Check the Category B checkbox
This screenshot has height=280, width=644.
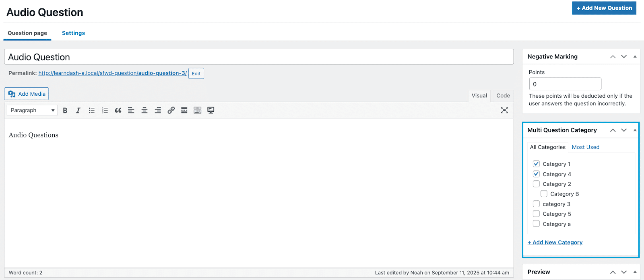pyautogui.click(x=544, y=194)
